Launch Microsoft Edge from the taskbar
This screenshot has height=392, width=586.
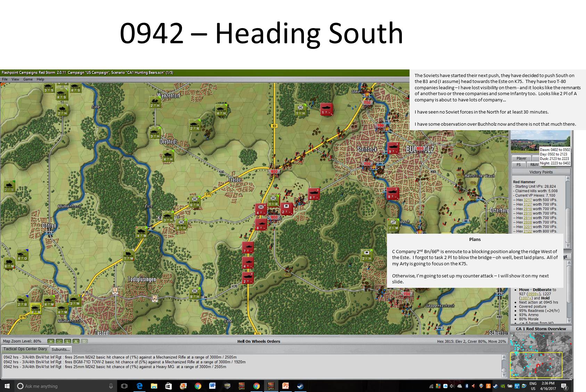click(140, 386)
